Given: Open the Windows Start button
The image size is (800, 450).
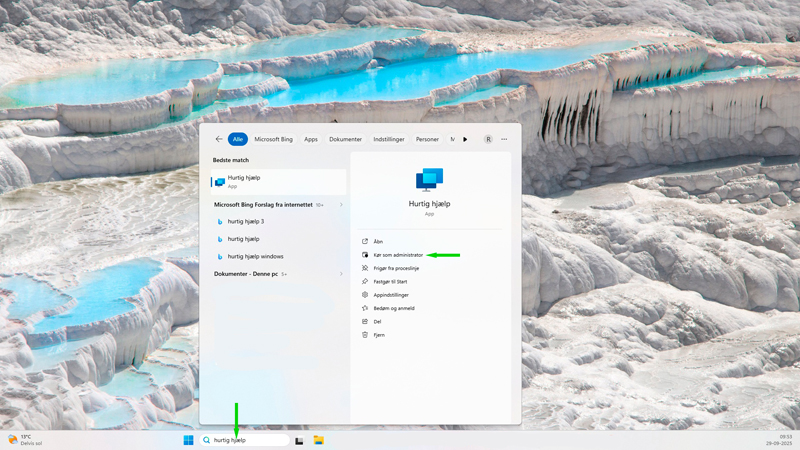Looking at the screenshot, I should (x=188, y=440).
